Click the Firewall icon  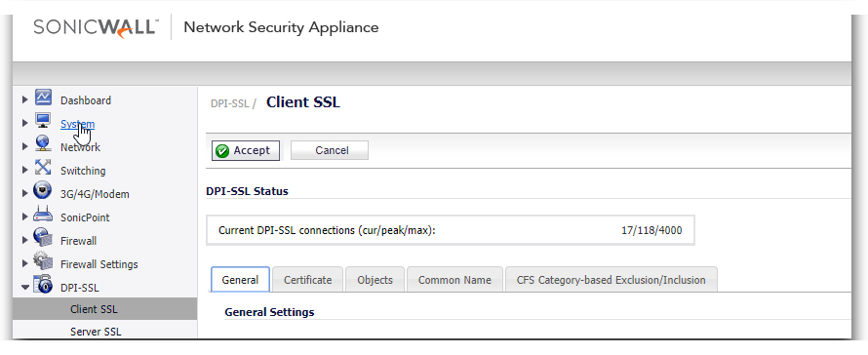43,238
